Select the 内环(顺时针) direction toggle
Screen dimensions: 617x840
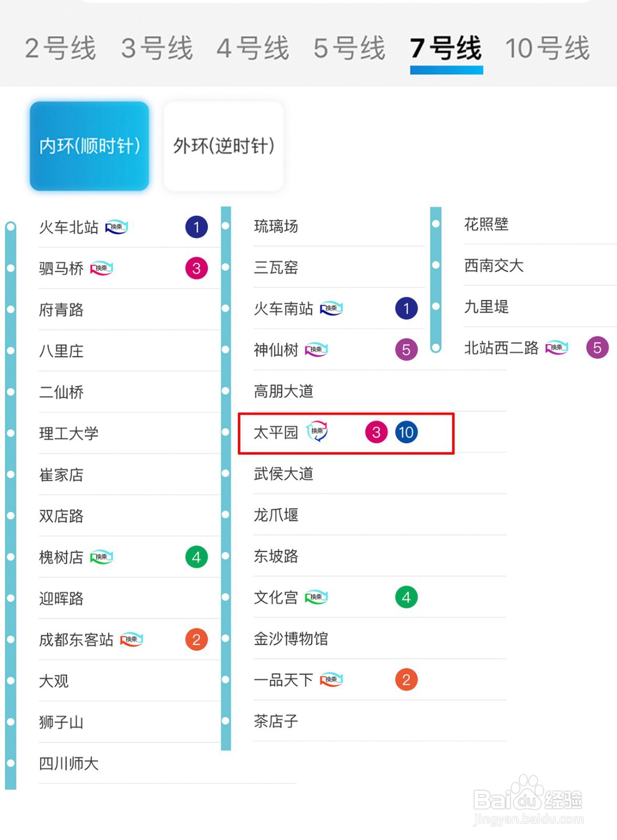89,146
